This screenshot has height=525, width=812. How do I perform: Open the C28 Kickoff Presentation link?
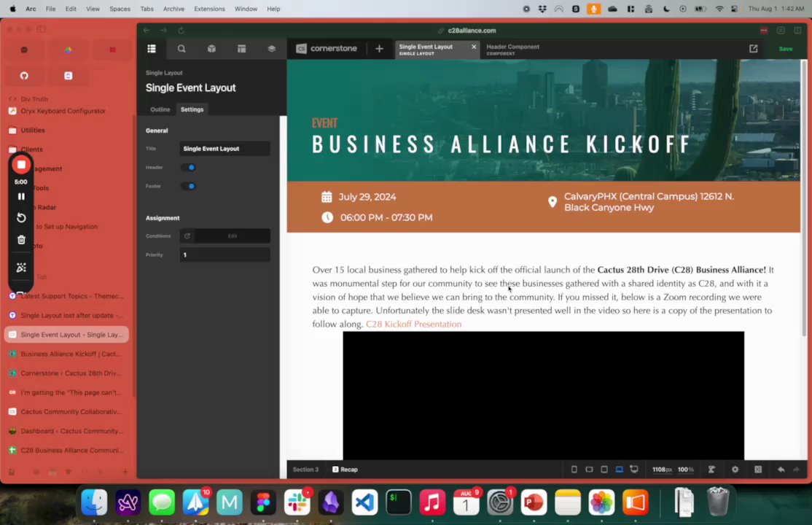point(413,324)
